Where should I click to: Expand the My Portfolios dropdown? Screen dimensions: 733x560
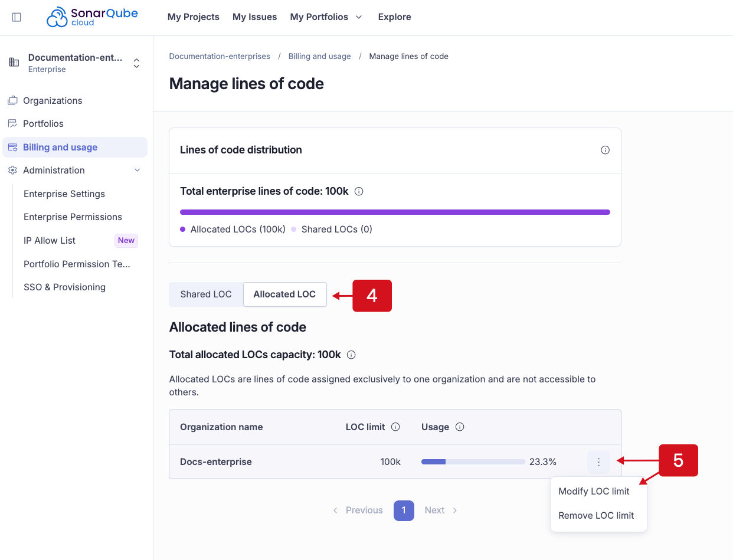coord(326,17)
